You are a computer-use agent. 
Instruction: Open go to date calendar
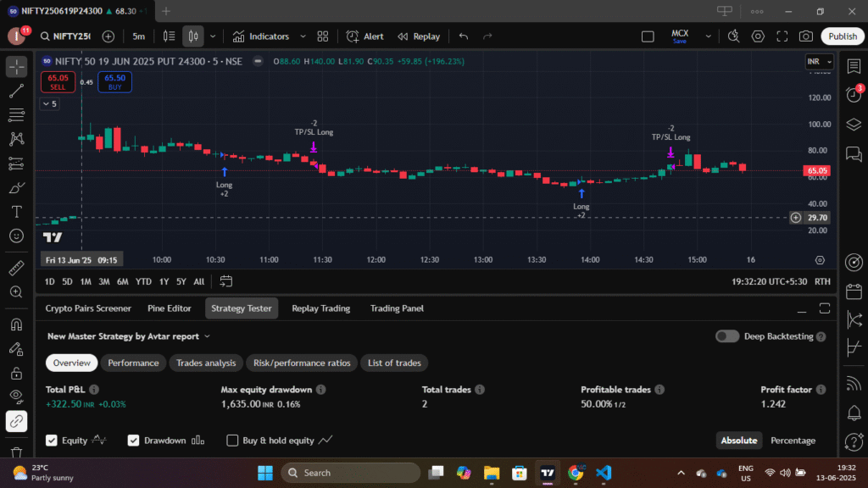pos(225,281)
